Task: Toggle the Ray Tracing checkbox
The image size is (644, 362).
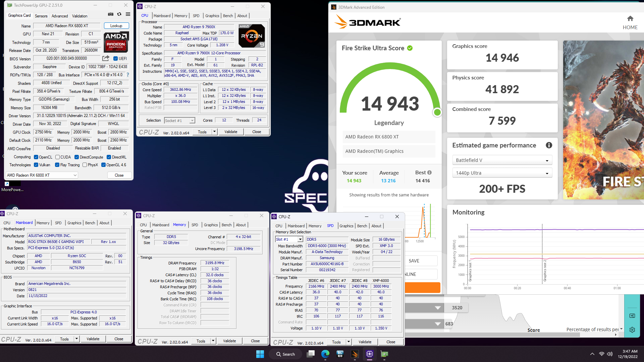Action: 57,165
